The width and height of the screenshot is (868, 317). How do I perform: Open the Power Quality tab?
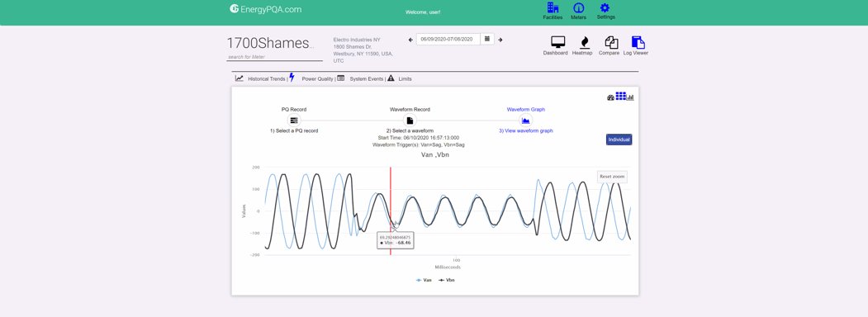318,79
